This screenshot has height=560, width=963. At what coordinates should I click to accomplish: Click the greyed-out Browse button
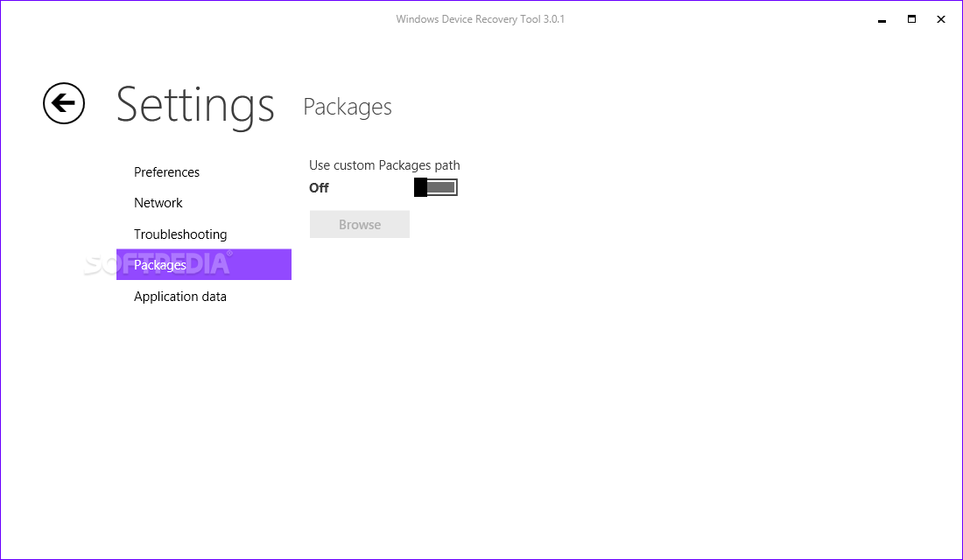click(360, 224)
